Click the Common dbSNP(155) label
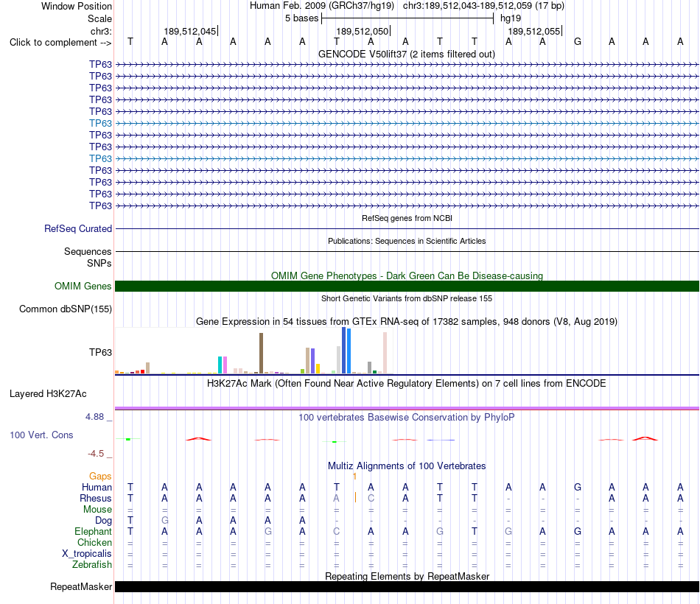The image size is (700, 604). [66, 309]
